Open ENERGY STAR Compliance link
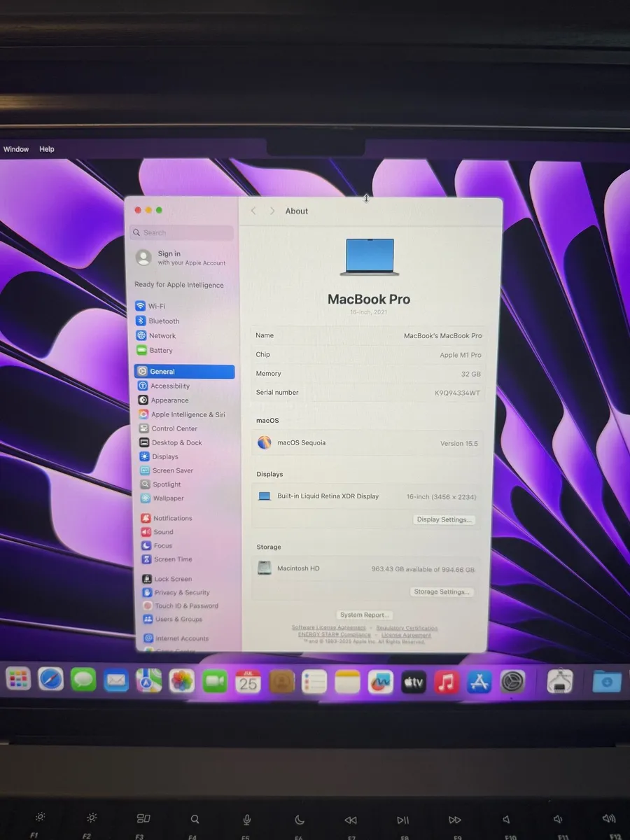The width and height of the screenshot is (630, 840). [334, 635]
